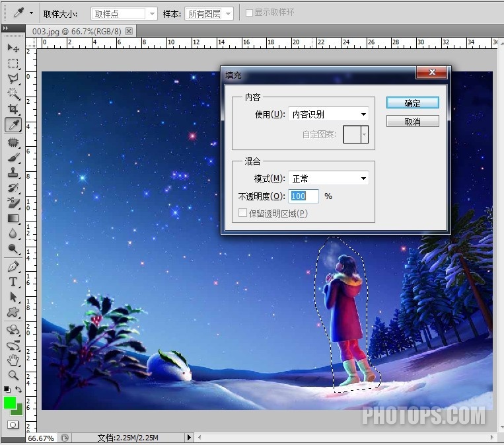This screenshot has height=445, width=504.
Task: Switch to the 003.jpg document tab
Action: (77, 32)
